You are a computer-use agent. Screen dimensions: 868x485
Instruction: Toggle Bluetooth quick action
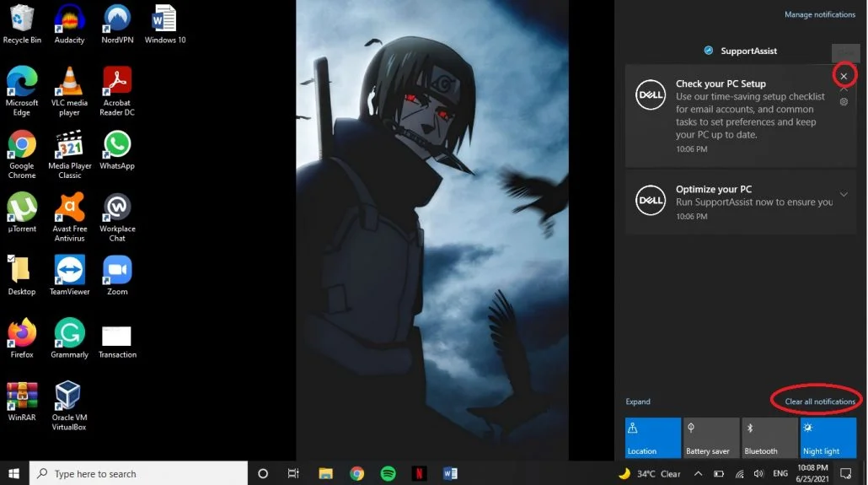pyautogui.click(x=769, y=438)
